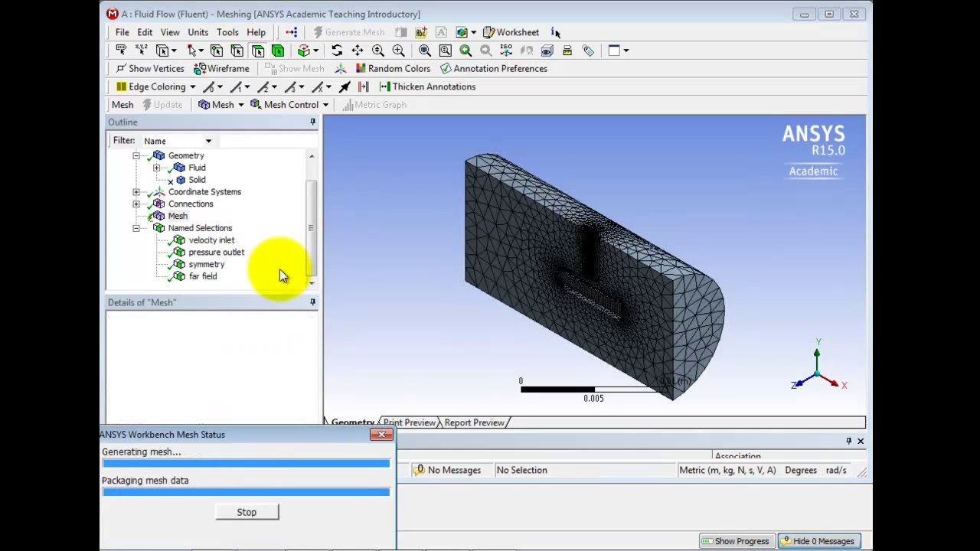The image size is (980, 551).
Task: Collapse the Named Selections tree node
Action: tap(136, 228)
